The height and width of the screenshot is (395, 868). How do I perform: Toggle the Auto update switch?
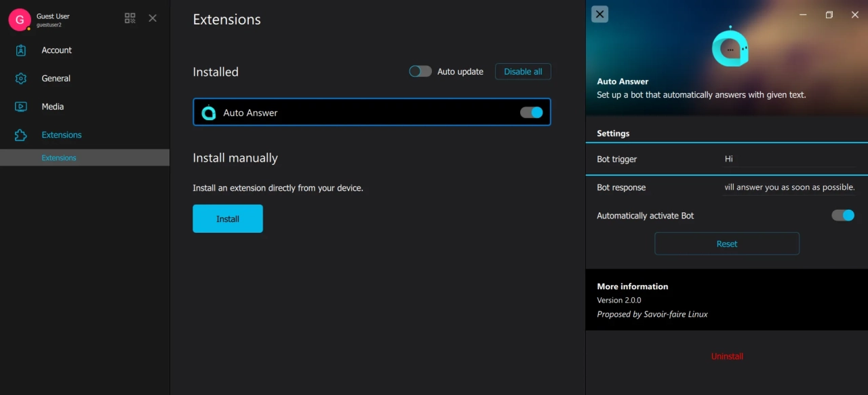coord(420,71)
